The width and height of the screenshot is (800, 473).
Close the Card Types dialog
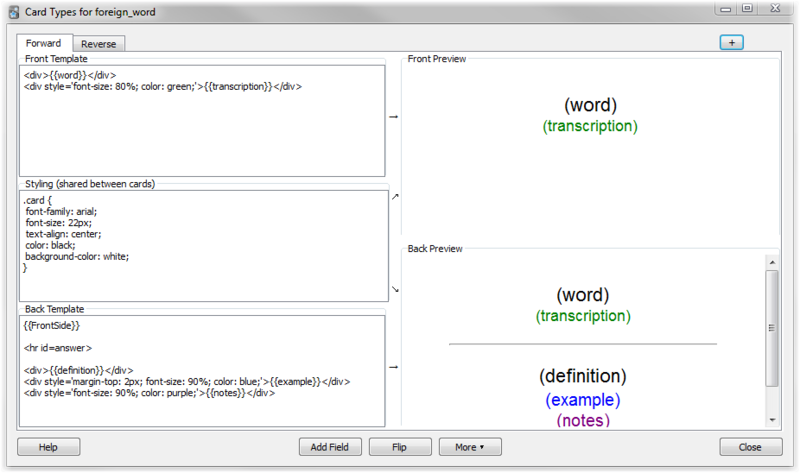click(x=751, y=447)
